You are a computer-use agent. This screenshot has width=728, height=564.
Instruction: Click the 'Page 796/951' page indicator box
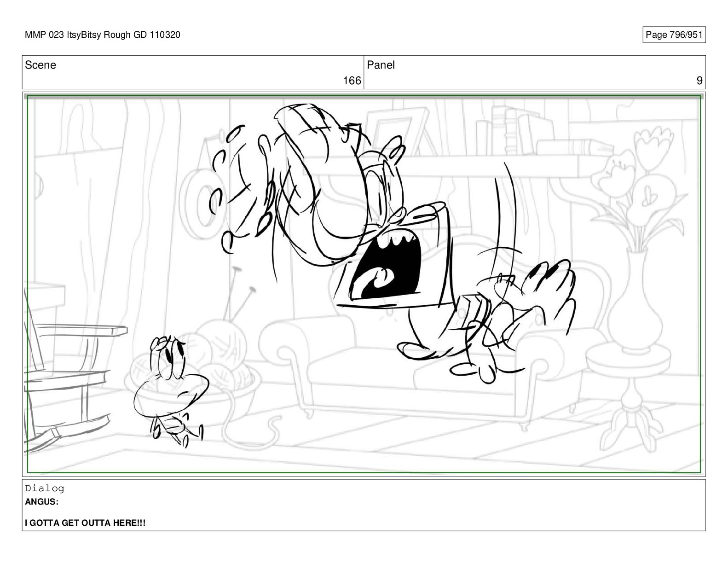(x=674, y=35)
